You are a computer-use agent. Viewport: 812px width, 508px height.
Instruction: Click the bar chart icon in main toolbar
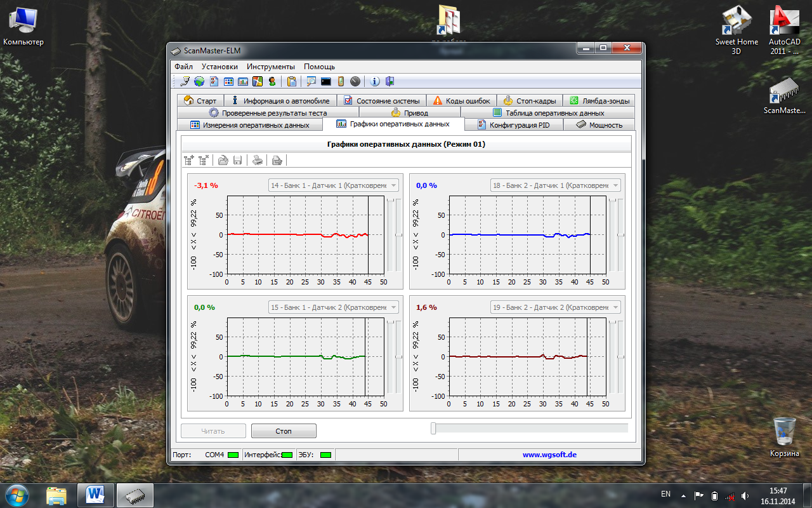tap(243, 81)
